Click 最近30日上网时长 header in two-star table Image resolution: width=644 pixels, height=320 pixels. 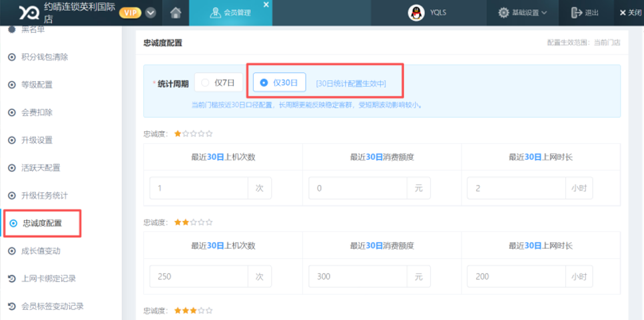tap(541, 245)
